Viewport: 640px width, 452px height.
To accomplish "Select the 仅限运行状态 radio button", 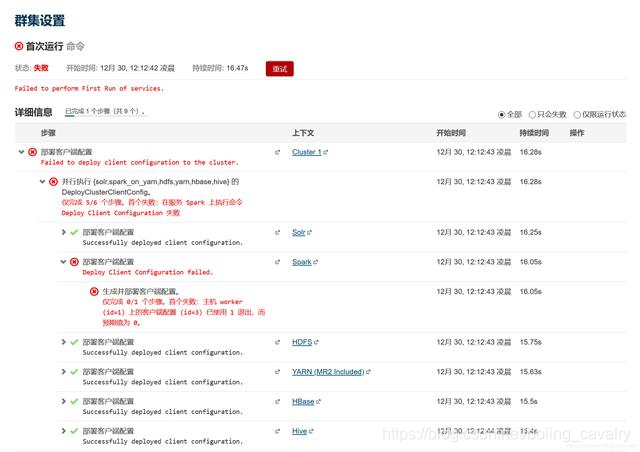I will coord(577,115).
